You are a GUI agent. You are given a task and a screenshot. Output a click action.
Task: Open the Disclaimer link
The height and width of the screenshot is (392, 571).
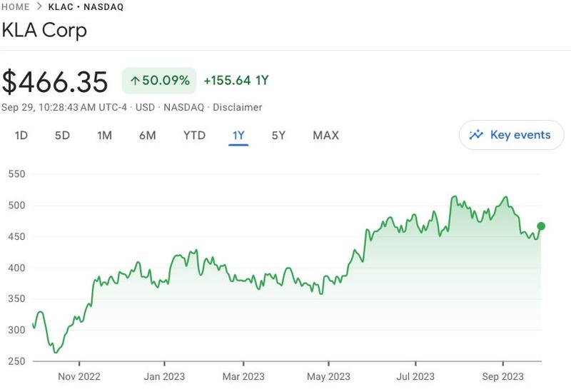point(238,108)
